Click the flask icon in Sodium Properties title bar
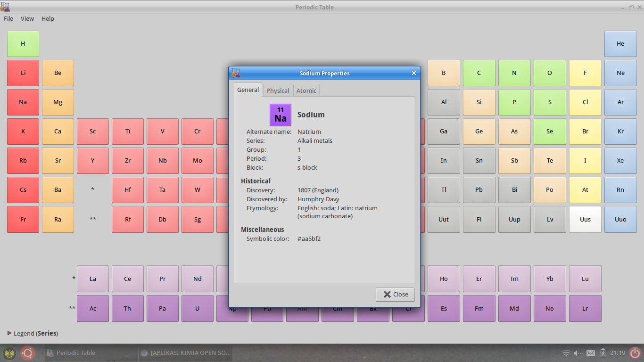Viewport: 644px width, 362px height. pyautogui.click(x=236, y=73)
